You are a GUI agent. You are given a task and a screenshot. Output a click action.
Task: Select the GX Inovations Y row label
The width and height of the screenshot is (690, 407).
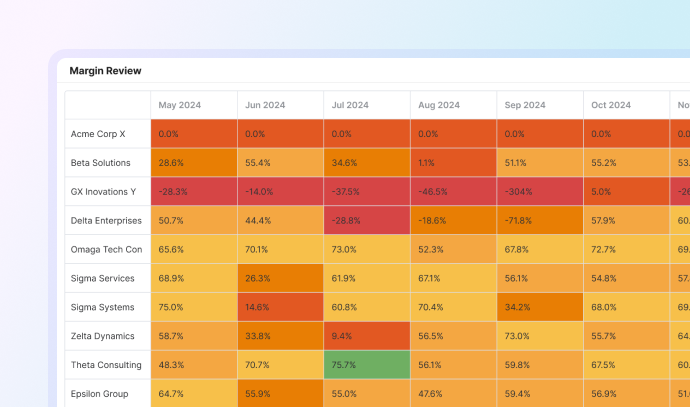104,192
